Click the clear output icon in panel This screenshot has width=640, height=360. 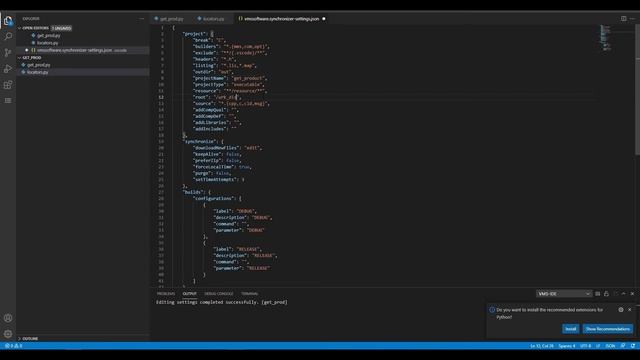pos(598,294)
